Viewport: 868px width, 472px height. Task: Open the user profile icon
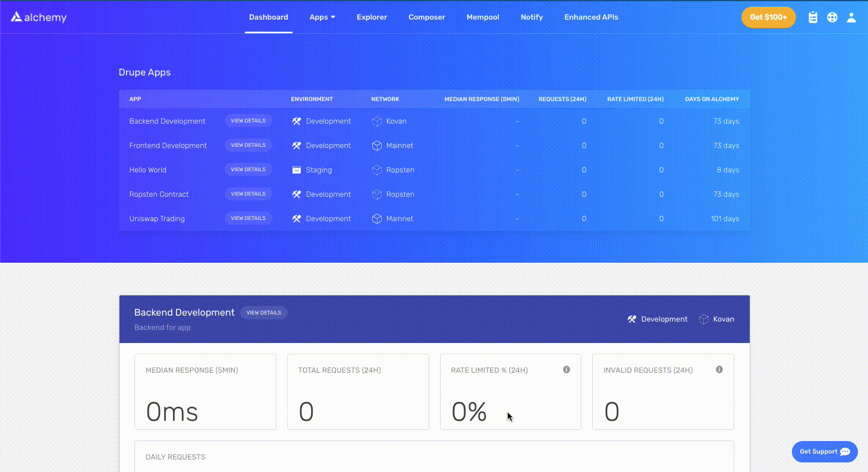point(851,17)
